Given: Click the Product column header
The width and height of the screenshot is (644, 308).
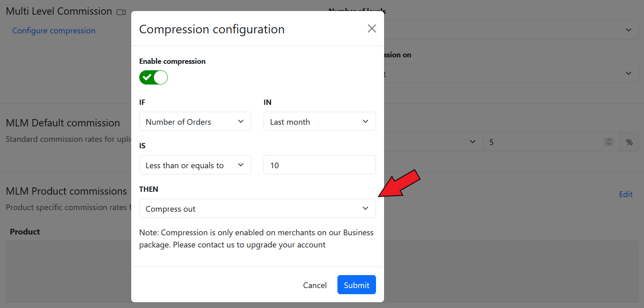Looking at the screenshot, I should (x=25, y=232).
